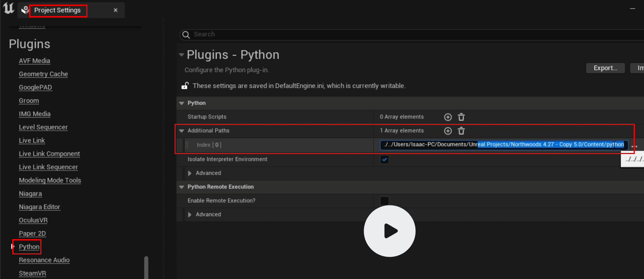The height and width of the screenshot is (279, 644).
Task: Expand Advanced under Python category
Action: (x=189, y=173)
